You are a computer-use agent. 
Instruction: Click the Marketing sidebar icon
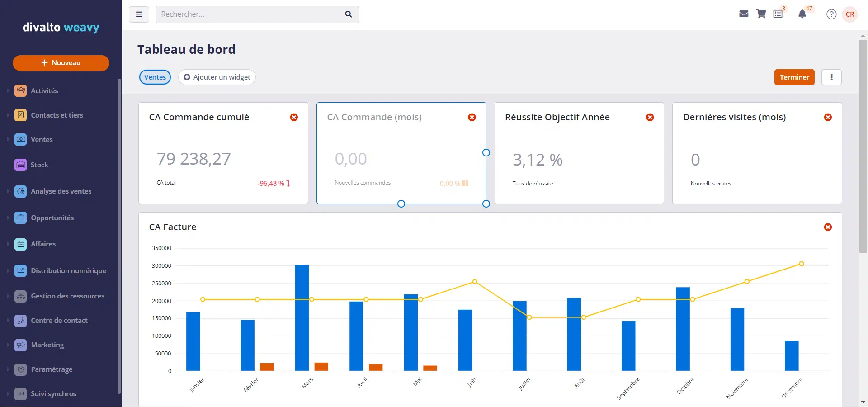(x=21, y=345)
